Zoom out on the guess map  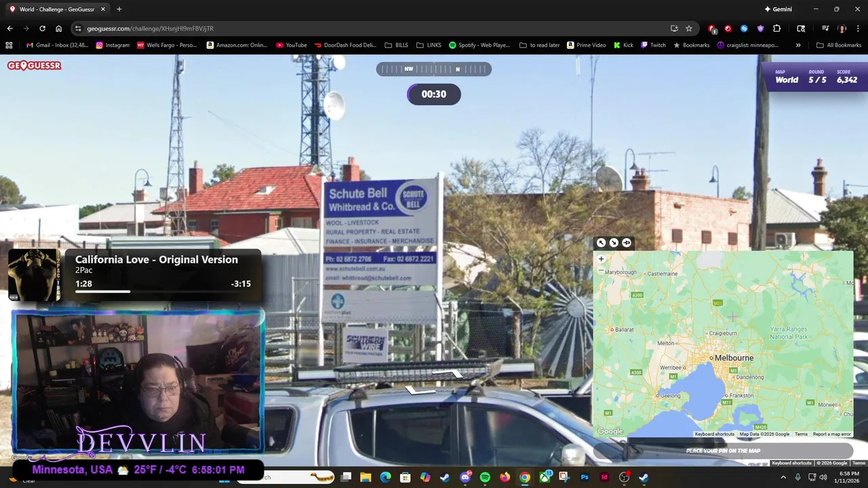point(601,270)
